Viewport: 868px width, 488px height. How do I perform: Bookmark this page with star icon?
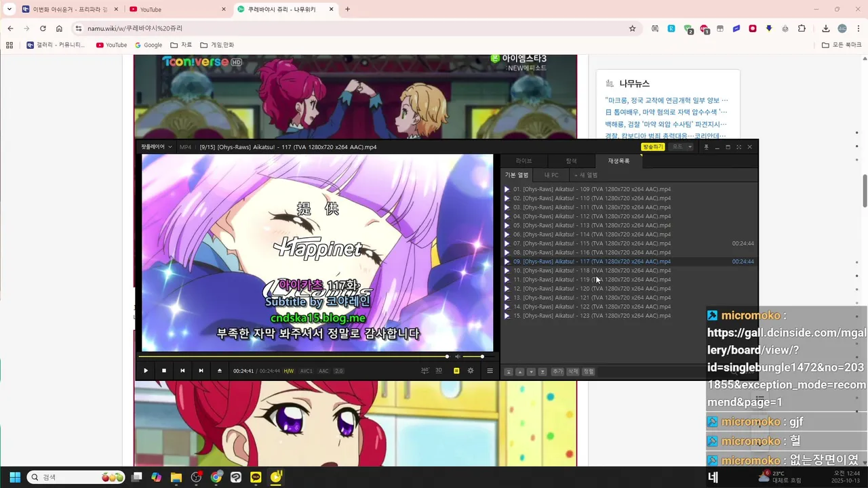tap(633, 28)
